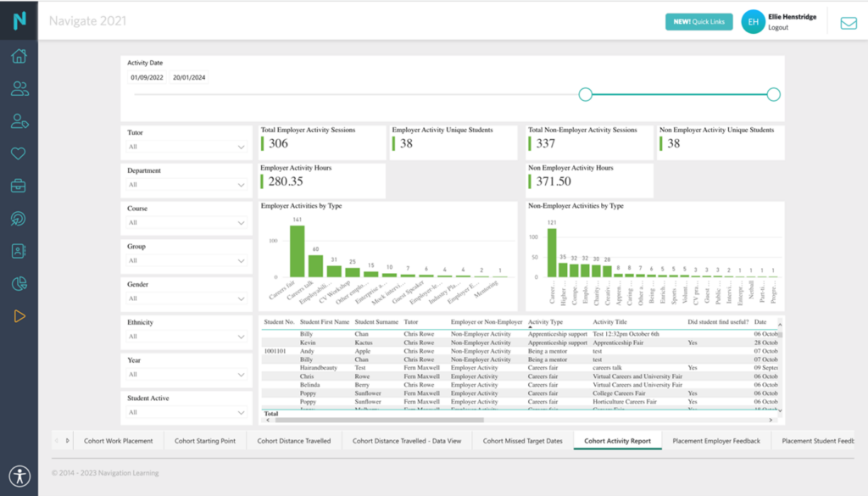Click the end date field 20/01/2024
This screenshot has width=868, height=496.
point(189,77)
